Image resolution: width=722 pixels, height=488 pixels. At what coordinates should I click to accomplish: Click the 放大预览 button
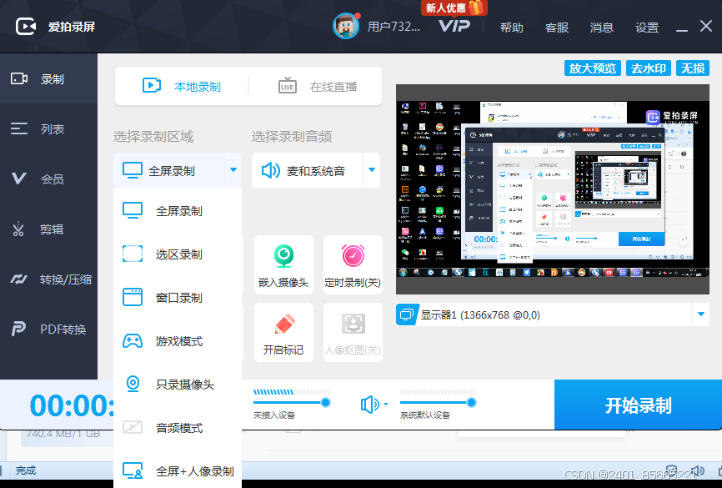point(593,68)
